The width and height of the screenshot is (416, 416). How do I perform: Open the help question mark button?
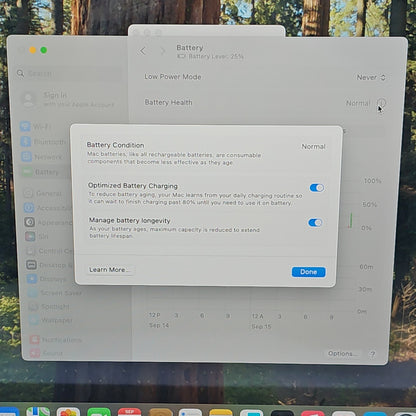[x=372, y=354]
